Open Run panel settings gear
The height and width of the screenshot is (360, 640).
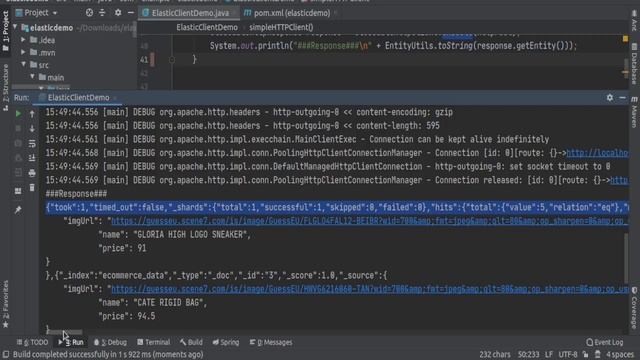tap(609, 98)
